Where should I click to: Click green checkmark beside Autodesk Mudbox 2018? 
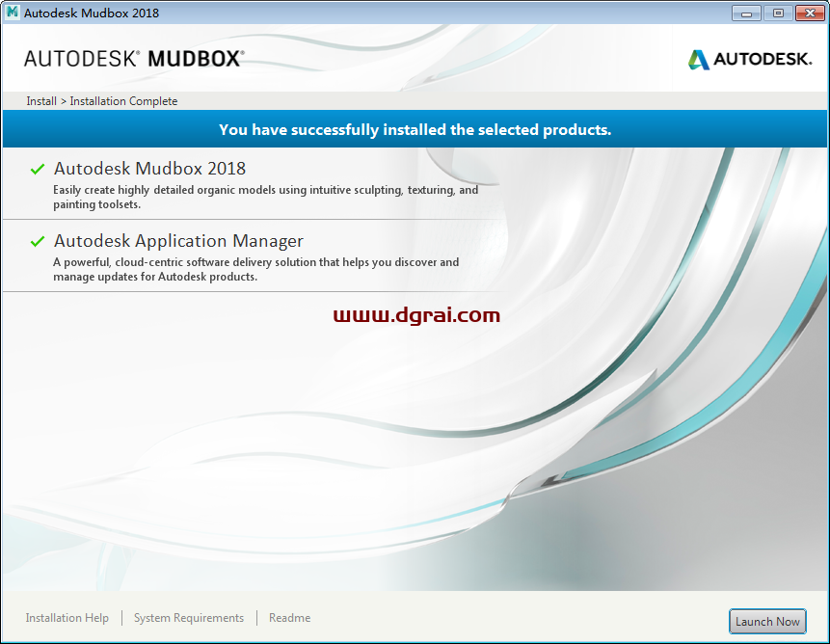37,170
